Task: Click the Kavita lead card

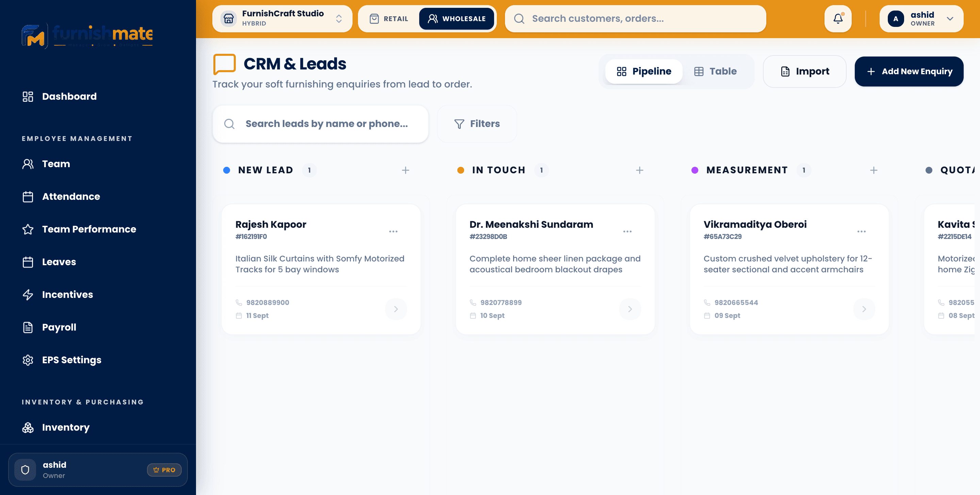Action: tap(950, 269)
